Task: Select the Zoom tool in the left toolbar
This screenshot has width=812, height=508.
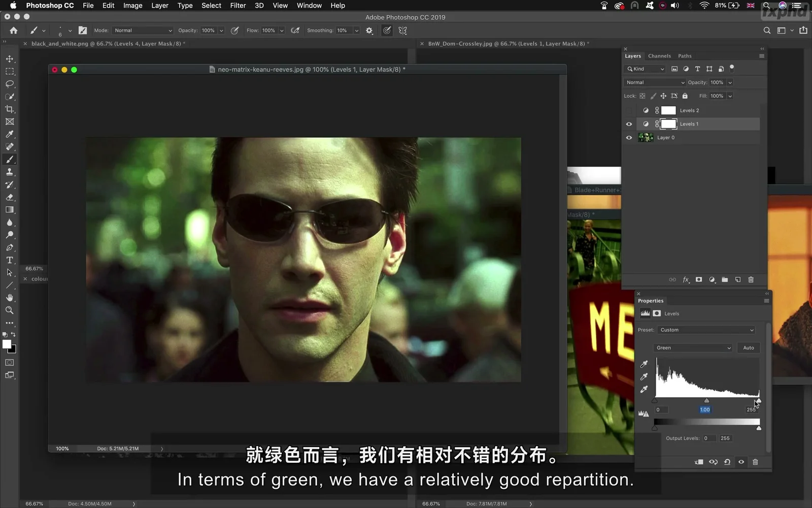Action: (10, 310)
